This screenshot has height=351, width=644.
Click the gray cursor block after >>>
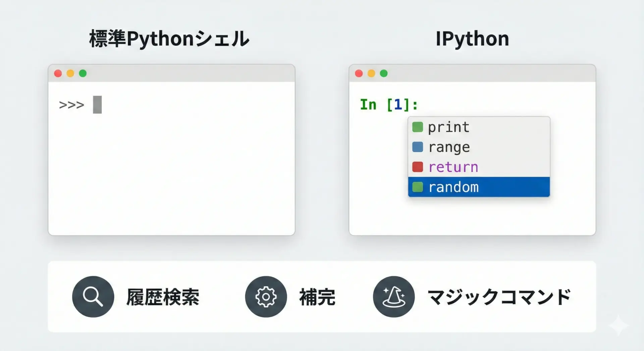pyautogui.click(x=97, y=105)
